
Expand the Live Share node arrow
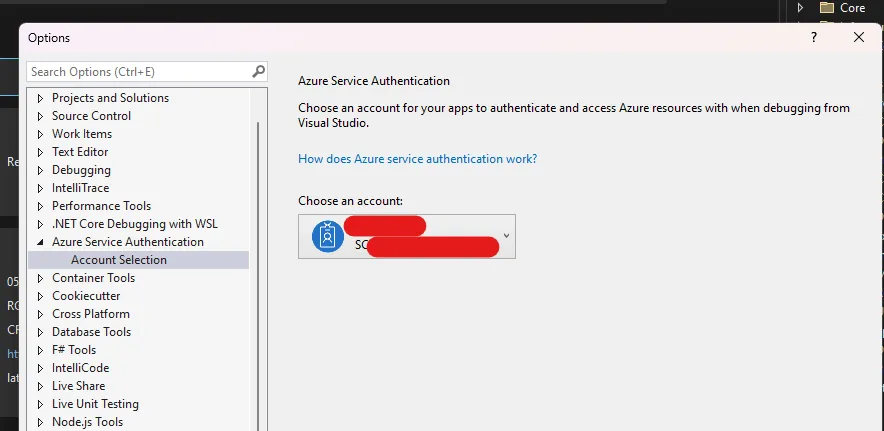pyautogui.click(x=40, y=386)
